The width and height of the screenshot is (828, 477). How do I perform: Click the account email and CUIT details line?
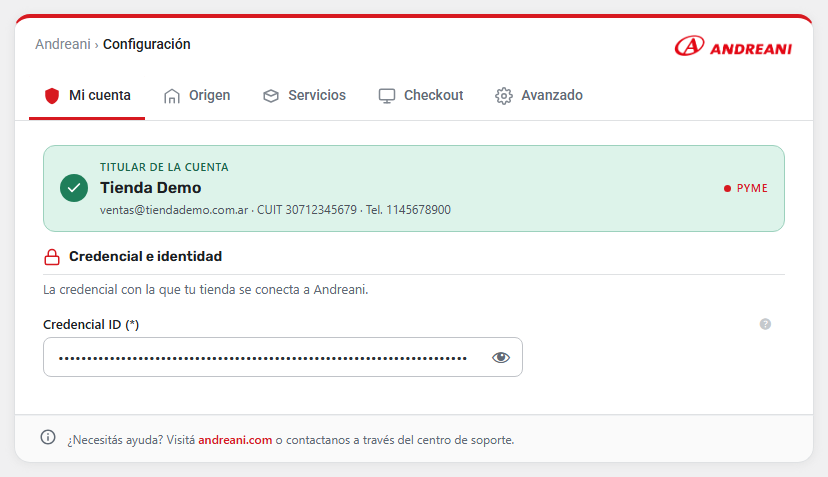click(x=275, y=210)
